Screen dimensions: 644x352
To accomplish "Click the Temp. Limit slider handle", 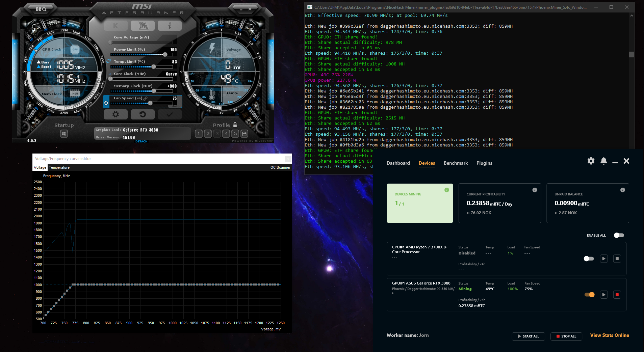I will tap(154, 67).
